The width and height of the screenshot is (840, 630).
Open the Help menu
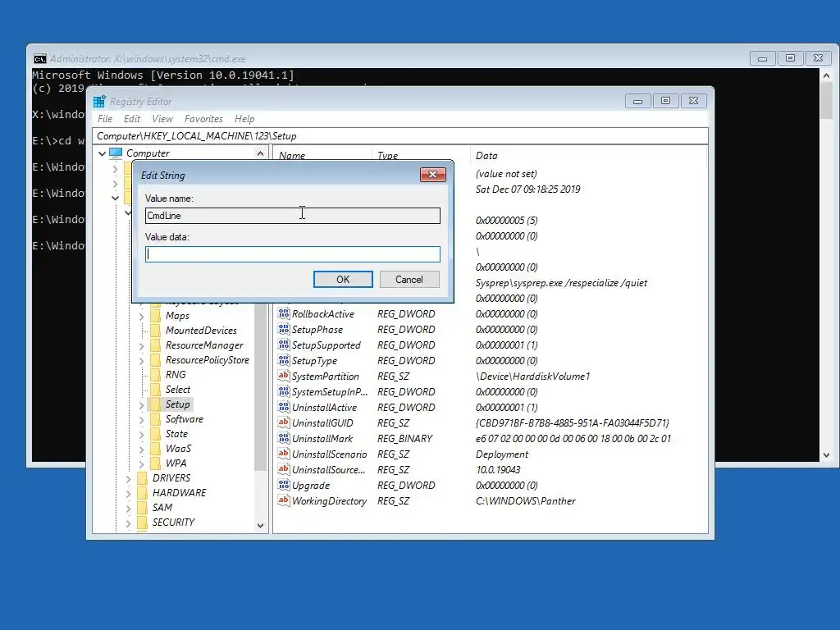(x=244, y=119)
